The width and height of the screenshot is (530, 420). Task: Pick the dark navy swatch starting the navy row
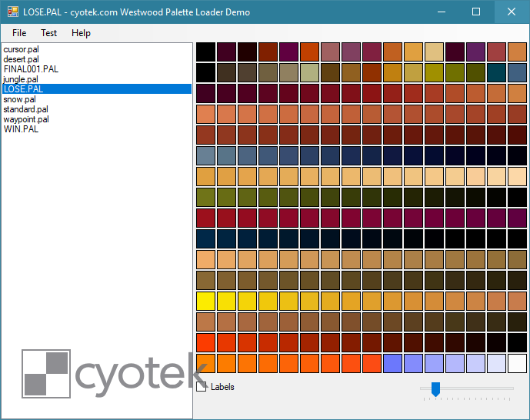(205, 239)
